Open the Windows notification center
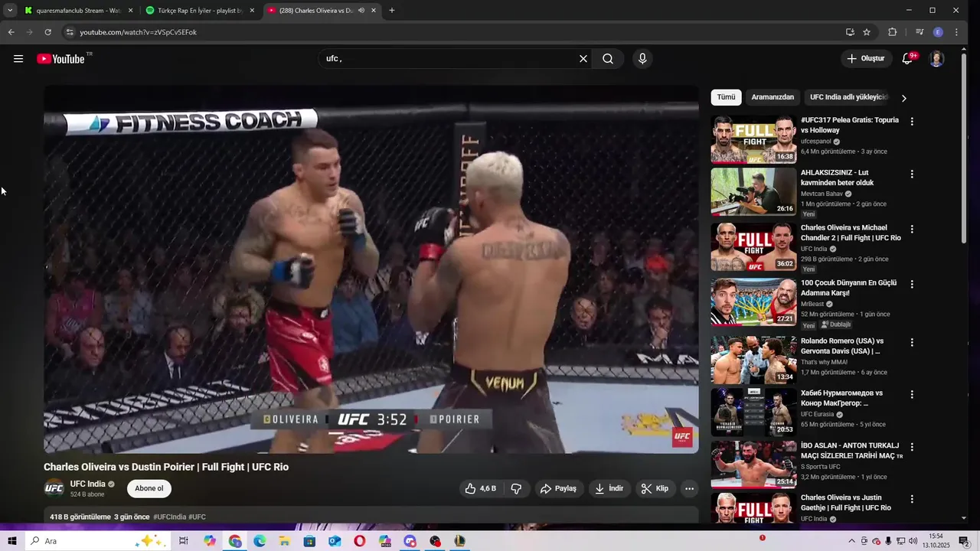 (964, 541)
